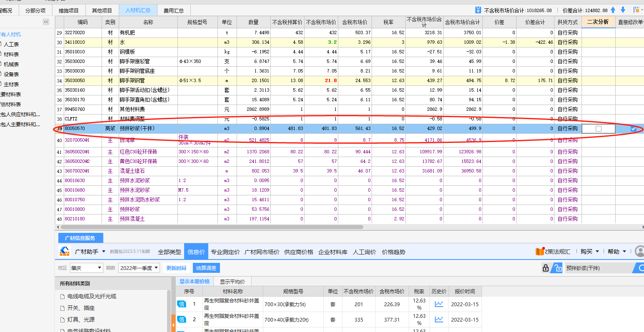Screen dimensions: 644x332
Task: Click the 结算调差 button
Action: tap(206, 268)
